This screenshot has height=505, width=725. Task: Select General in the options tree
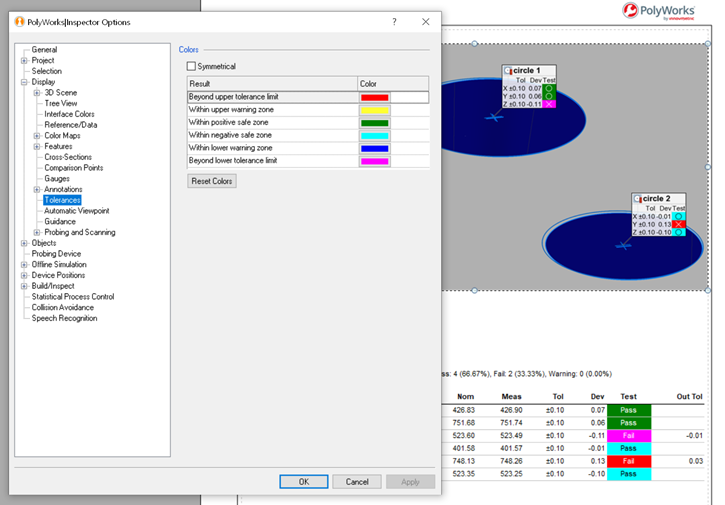[44, 49]
